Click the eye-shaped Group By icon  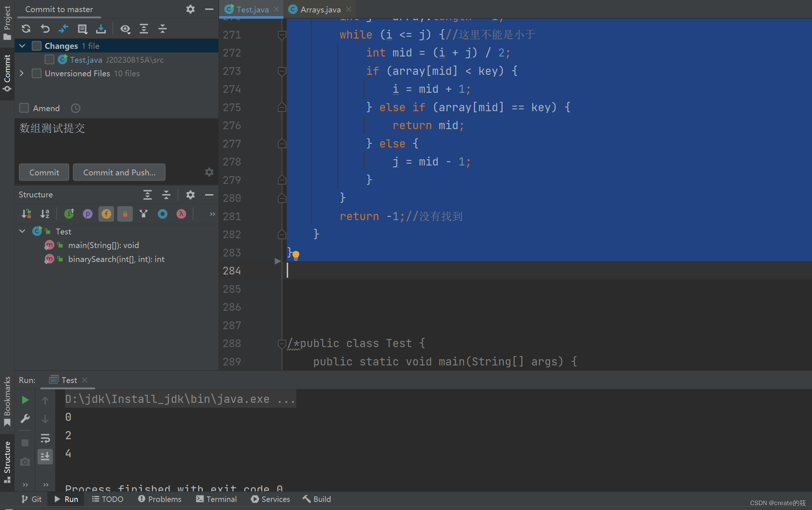tap(125, 29)
